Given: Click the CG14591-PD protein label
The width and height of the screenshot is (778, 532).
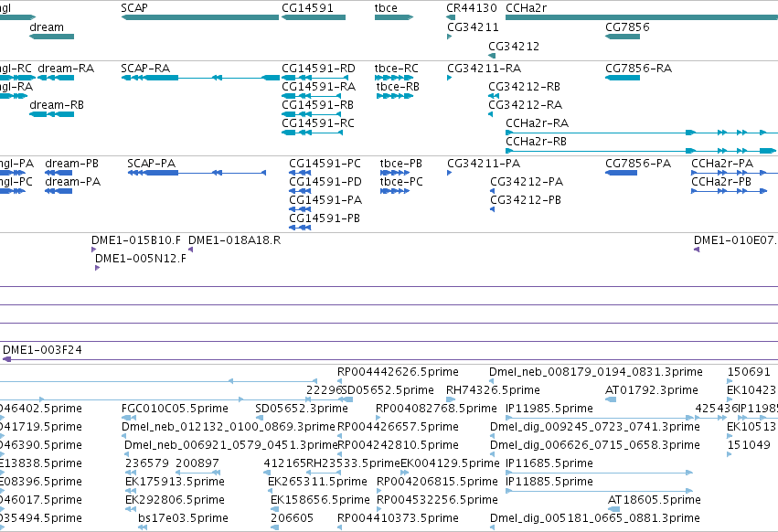Looking at the screenshot, I should point(325,182).
